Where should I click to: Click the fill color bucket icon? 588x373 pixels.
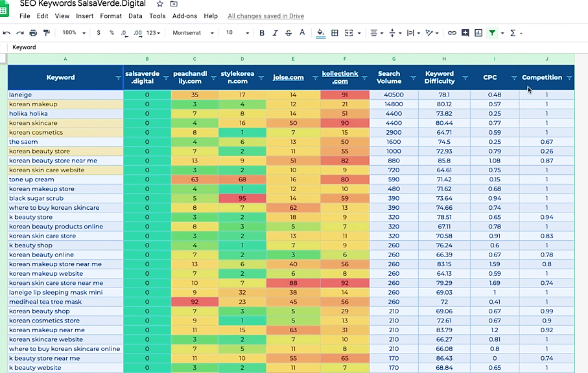pos(321,33)
